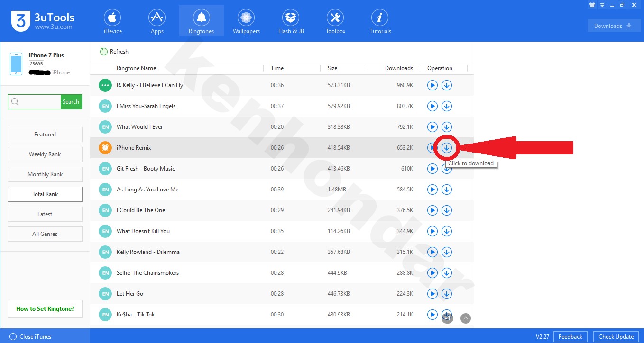Click the green icon beside R. Kelly

[105, 85]
